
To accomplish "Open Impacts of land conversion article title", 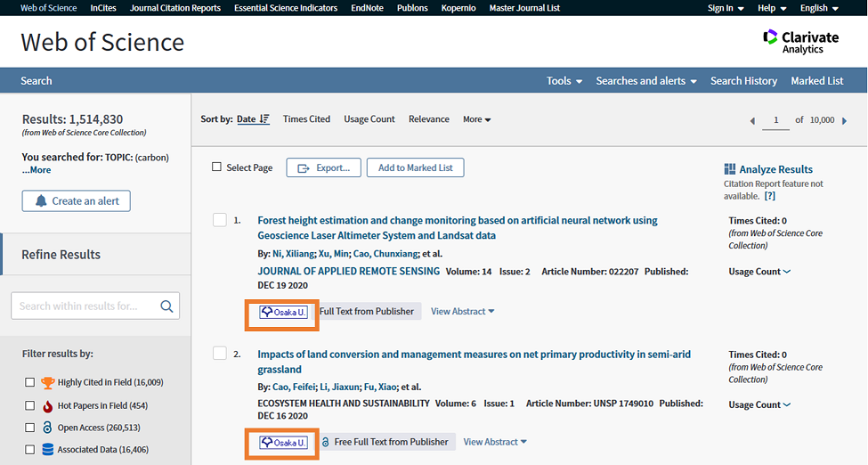I will 474,362.
